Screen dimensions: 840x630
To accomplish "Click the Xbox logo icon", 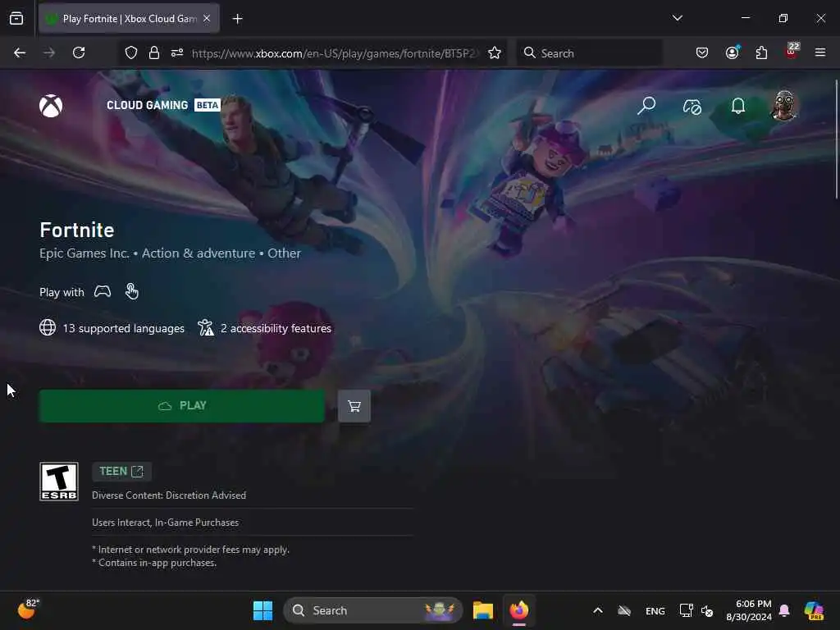I will tap(51, 106).
